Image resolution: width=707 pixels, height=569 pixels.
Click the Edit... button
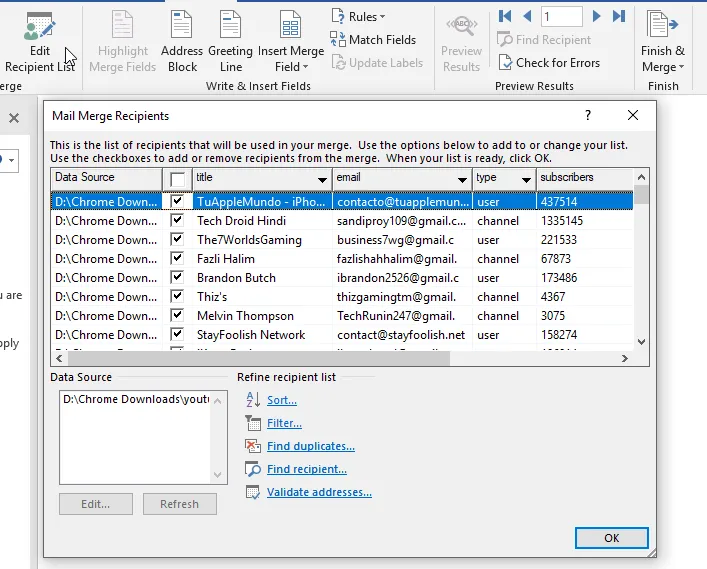pyautogui.click(x=96, y=504)
